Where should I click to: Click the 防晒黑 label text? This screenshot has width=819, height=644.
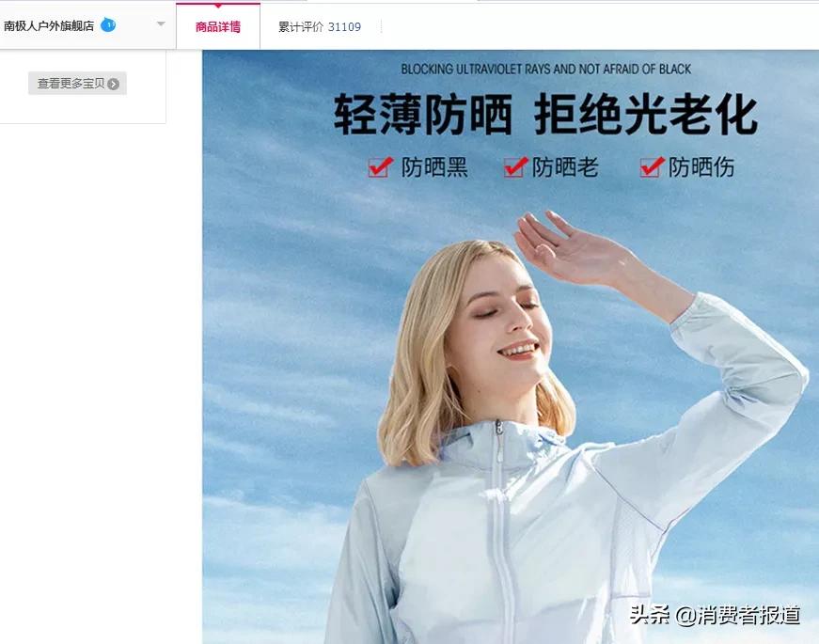[x=434, y=167]
